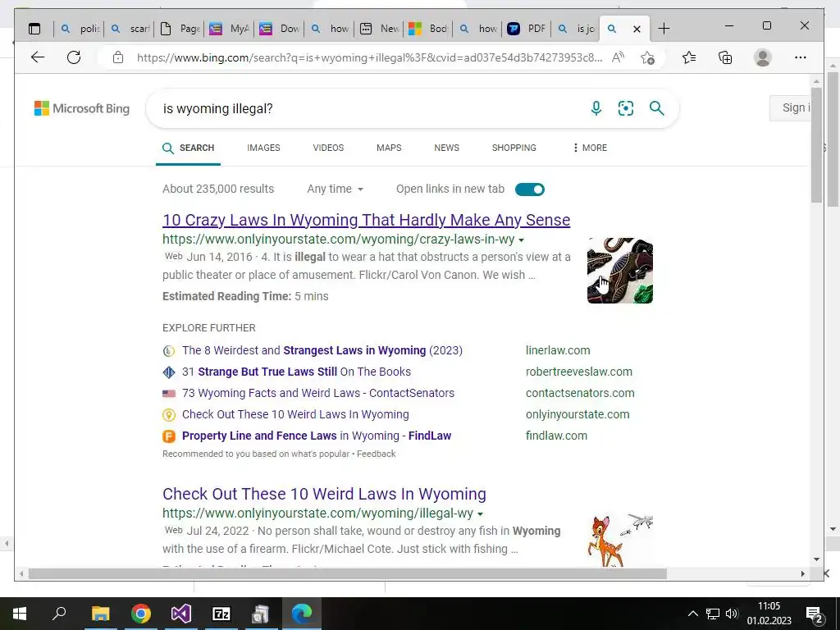Open Visual Studio from taskbar
The height and width of the screenshot is (630, 840).
pyautogui.click(x=181, y=614)
